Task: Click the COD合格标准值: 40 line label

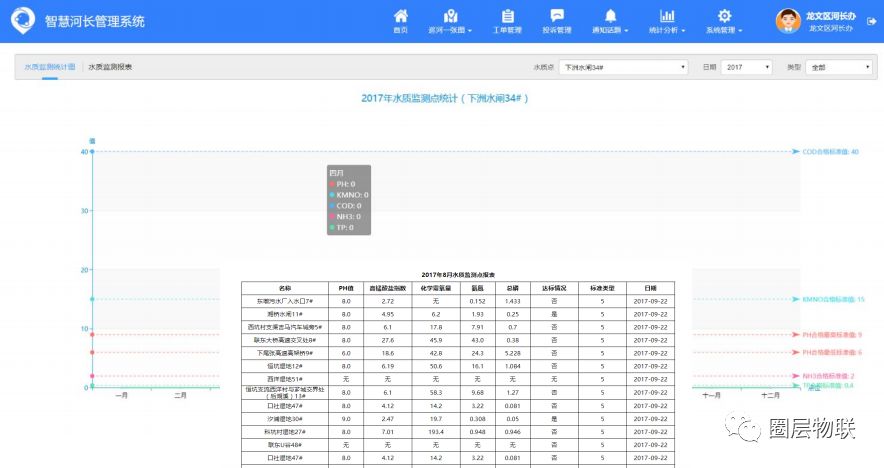Action: tap(830, 152)
